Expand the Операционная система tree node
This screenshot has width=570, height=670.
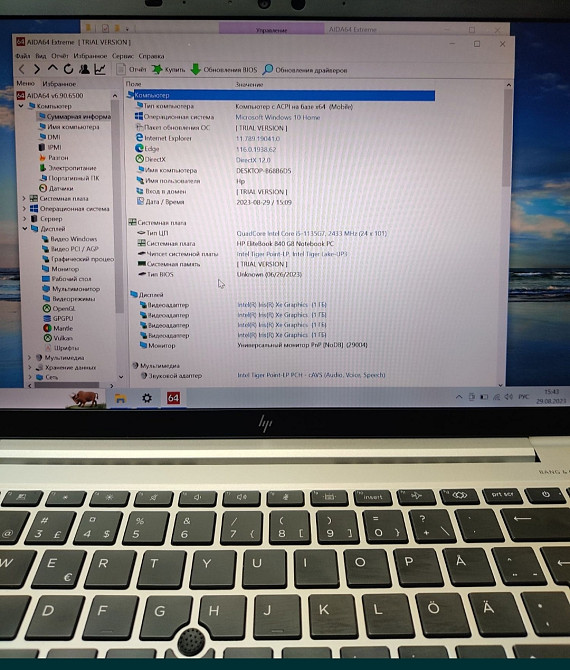point(24,209)
